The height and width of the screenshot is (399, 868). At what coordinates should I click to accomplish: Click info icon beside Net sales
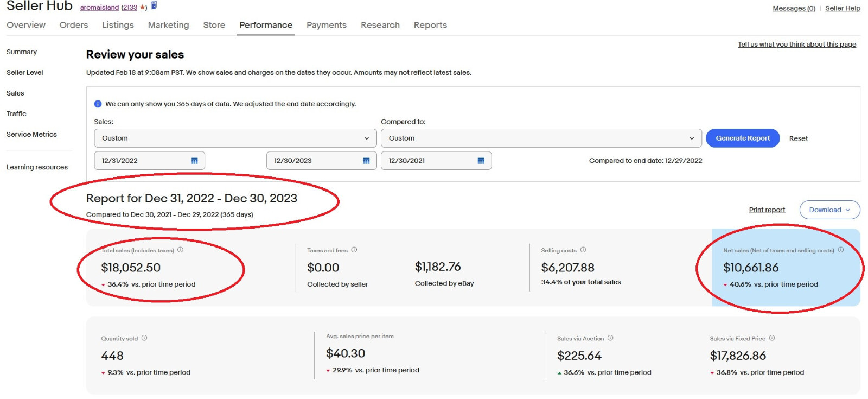click(x=841, y=250)
